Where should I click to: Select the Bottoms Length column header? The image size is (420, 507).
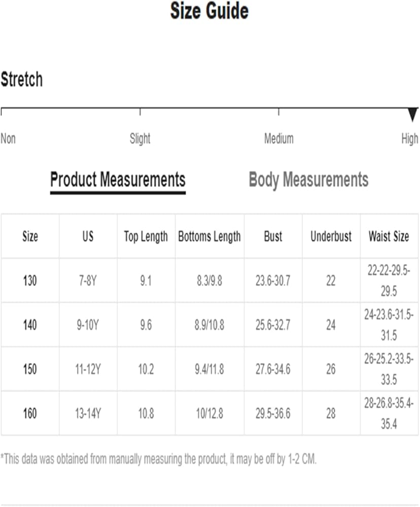(209, 236)
